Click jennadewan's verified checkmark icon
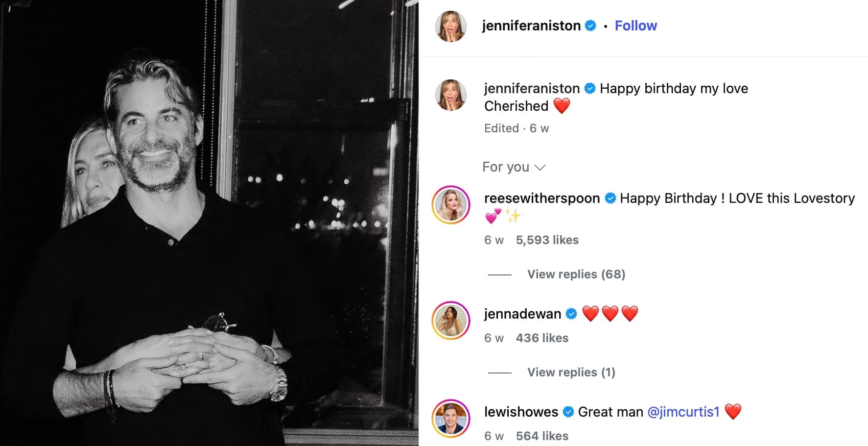This screenshot has height=446, width=868. (572, 313)
